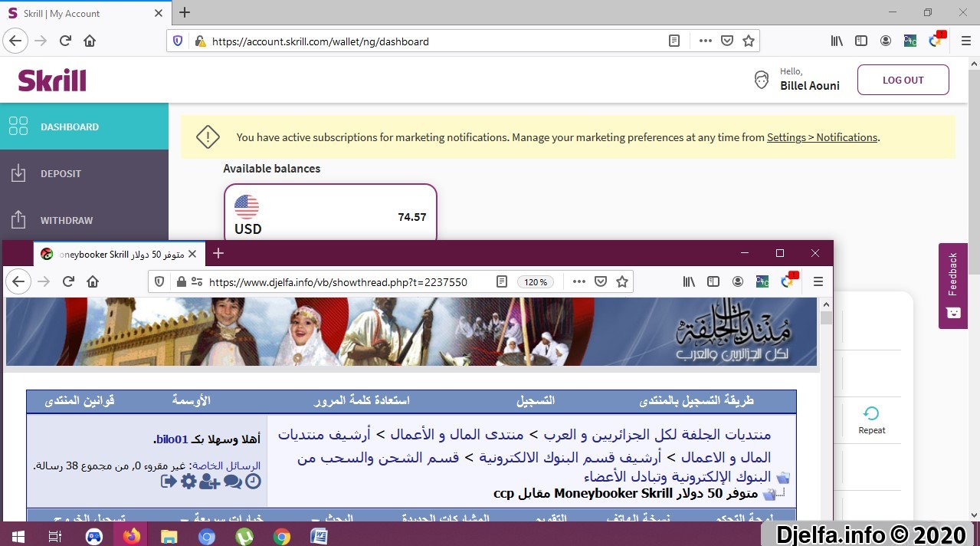980x546 pixels.
Task: Open استعادة كلمة المرور forum menu link
Action: click(362, 400)
